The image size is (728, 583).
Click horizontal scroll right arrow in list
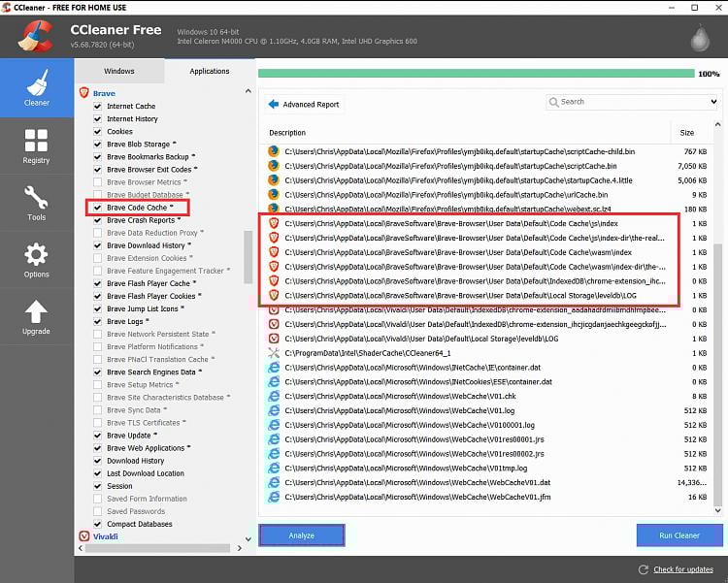click(x=239, y=548)
